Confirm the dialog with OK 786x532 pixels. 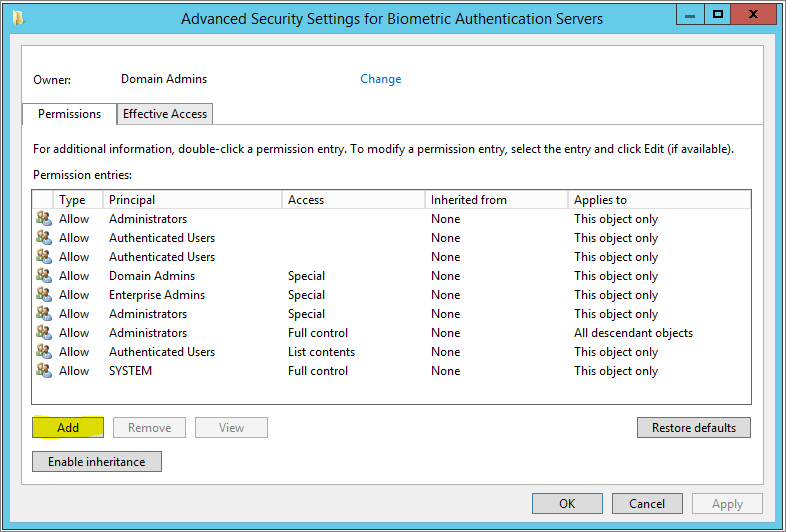coord(567,504)
